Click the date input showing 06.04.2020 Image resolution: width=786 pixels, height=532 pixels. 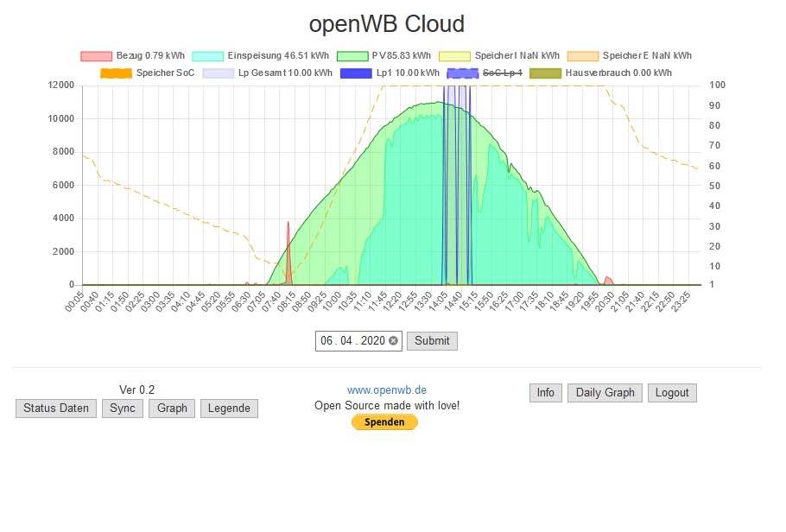pyautogui.click(x=358, y=341)
